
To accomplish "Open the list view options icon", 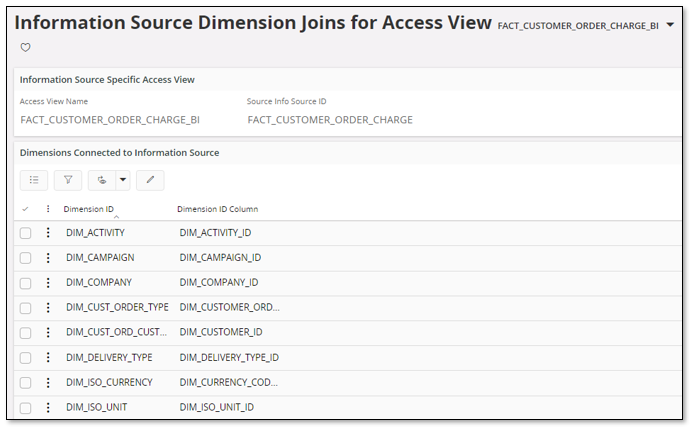I will tap(34, 180).
